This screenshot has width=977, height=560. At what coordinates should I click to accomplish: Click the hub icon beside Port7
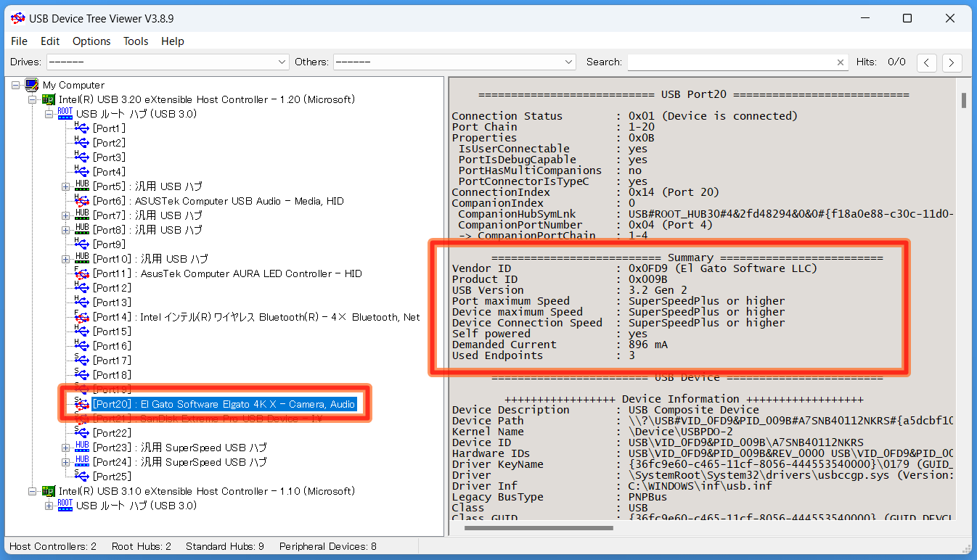click(82, 215)
